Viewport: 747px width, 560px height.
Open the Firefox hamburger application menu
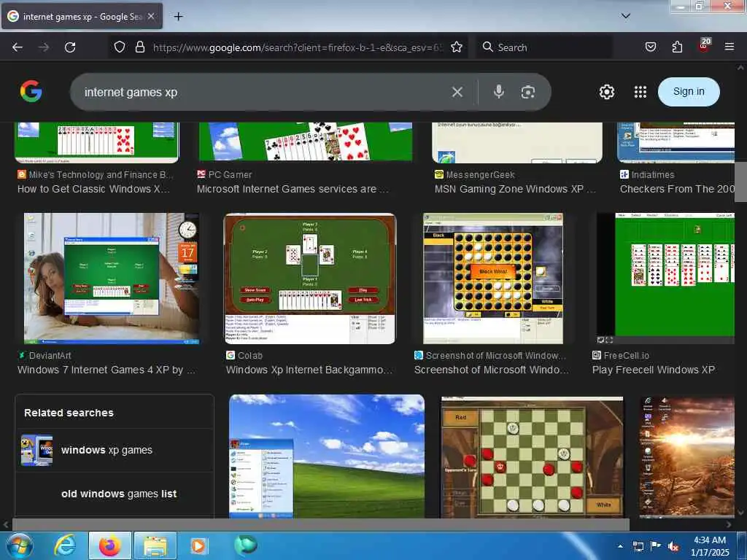729,47
